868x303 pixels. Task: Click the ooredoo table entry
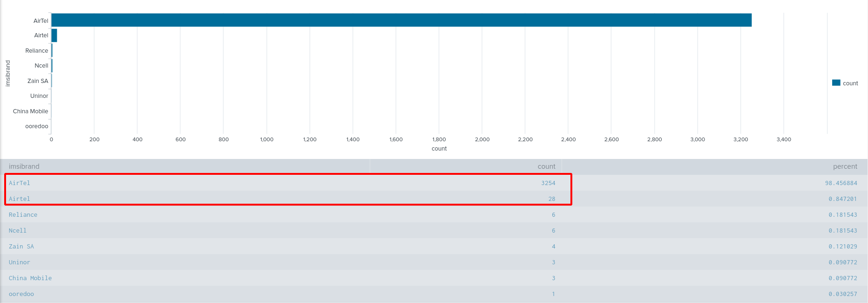click(21, 294)
